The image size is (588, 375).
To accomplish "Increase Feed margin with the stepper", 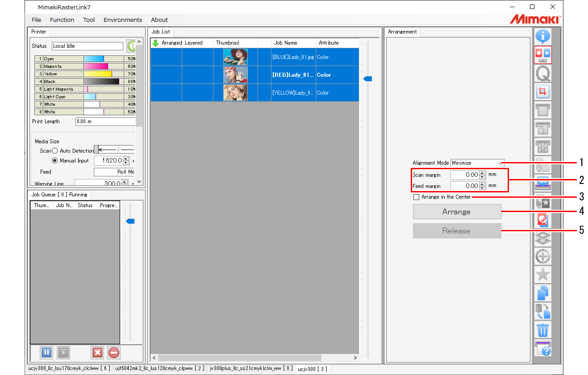I will coord(482,184).
